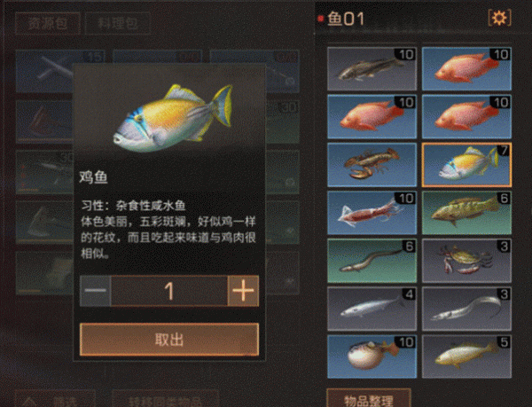Image resolution: width=532 pixels, height=407 pixels.
Task: Click the 物品整理 organize button
Action: coord(369,398)
